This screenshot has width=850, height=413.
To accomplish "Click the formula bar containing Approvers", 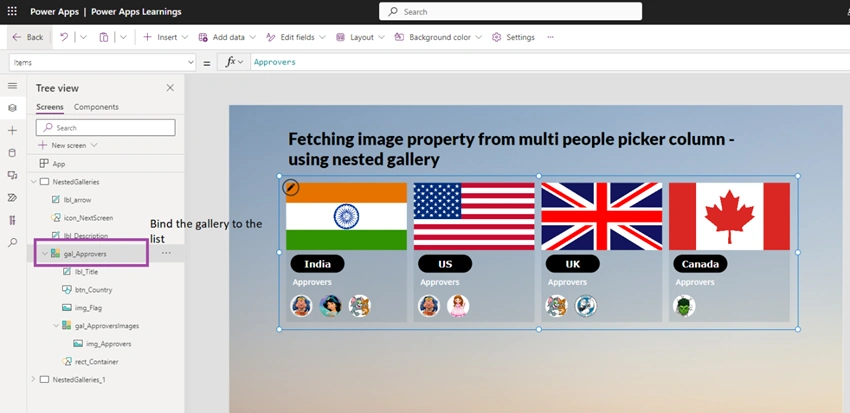I will pyautogui.click(x=550, y=62).
